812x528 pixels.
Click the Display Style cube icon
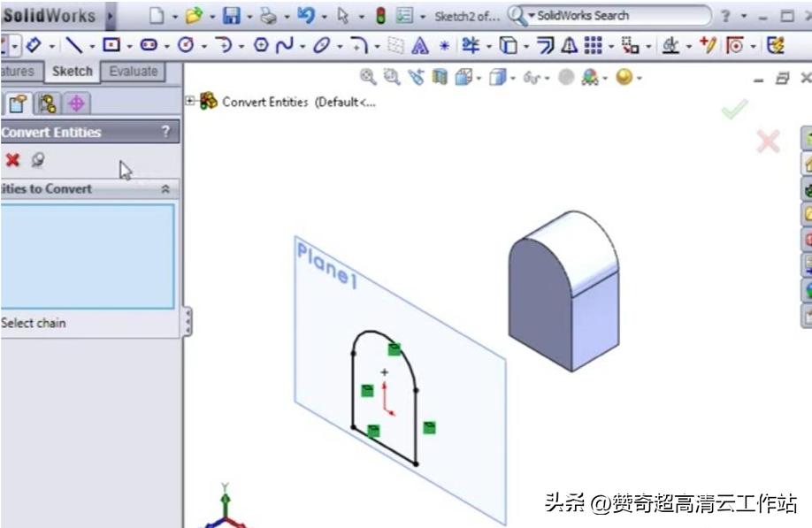[497, 77]
